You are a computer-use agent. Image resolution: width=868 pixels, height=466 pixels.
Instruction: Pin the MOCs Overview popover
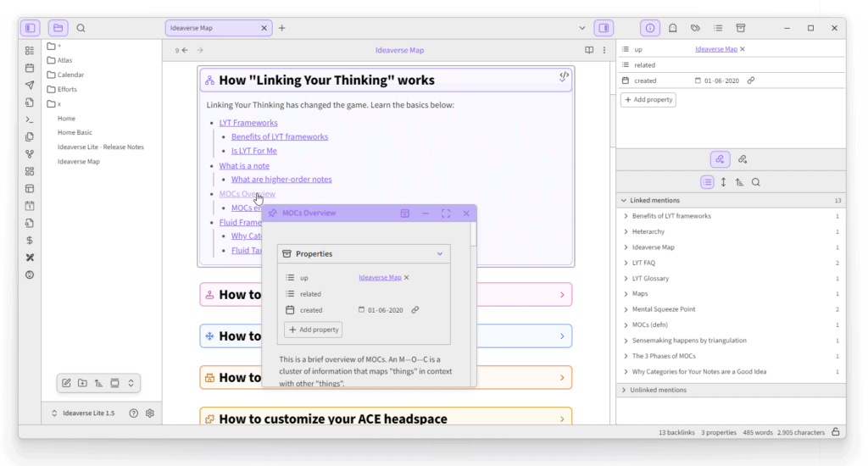tap(272, 213)
